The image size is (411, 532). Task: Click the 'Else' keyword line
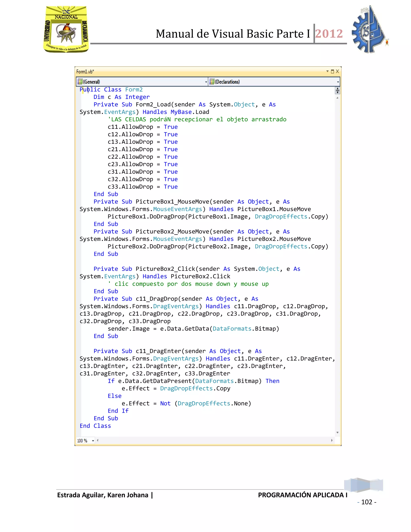pyautogui.click(x=114, y=396)
